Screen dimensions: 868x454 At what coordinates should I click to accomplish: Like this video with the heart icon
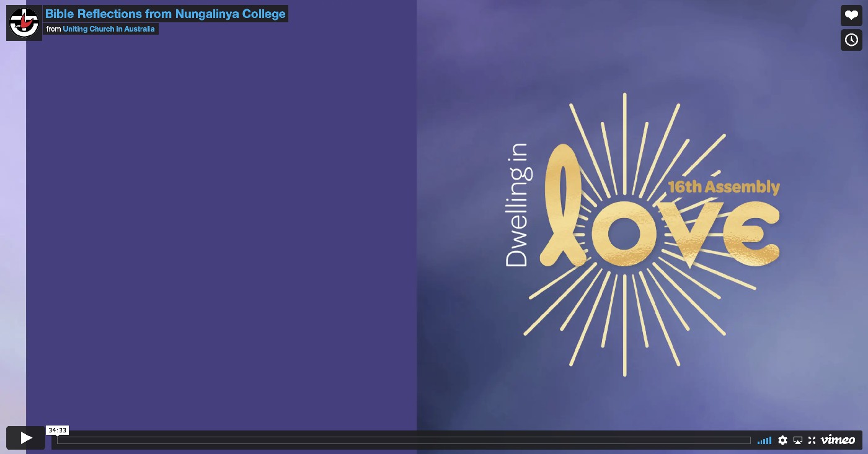851,15
